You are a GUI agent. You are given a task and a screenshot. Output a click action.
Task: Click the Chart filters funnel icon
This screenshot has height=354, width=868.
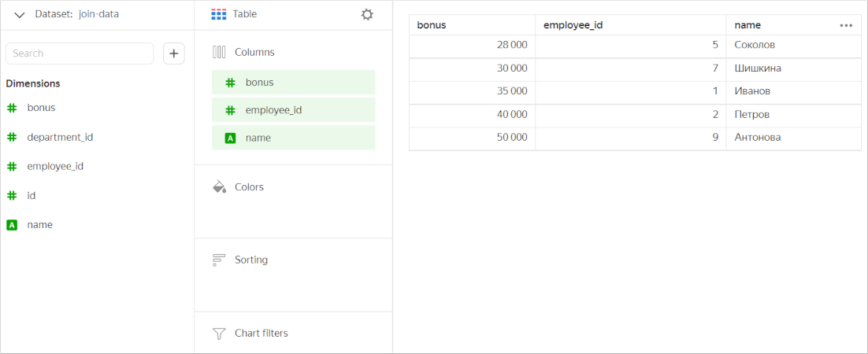(219, 334)
